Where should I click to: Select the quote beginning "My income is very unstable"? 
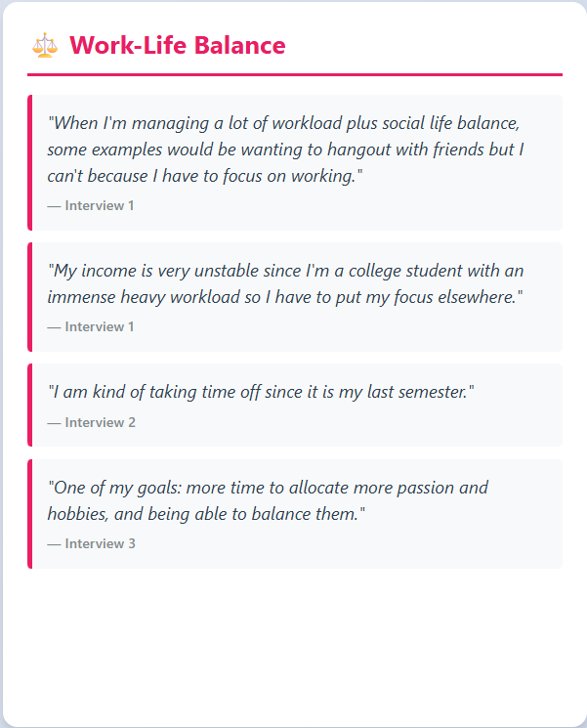click(x=285, y=282)
